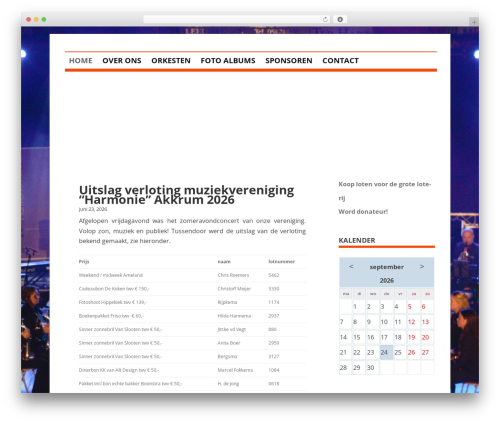Click the september 2026 calendar heading
This screenshot has width=500, height=423.
[x=387, y=273]
